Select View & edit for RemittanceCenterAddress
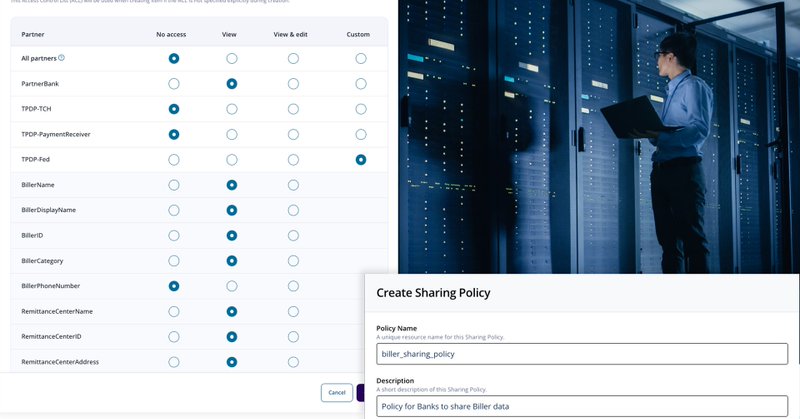The image size is (800, 419). tap(293, 362)
